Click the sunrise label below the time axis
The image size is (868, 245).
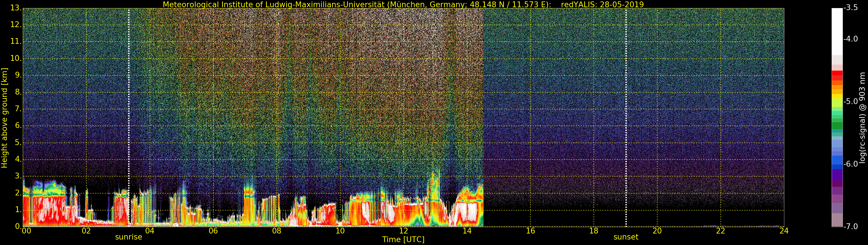pyautogui.click(x=128, y=237)
